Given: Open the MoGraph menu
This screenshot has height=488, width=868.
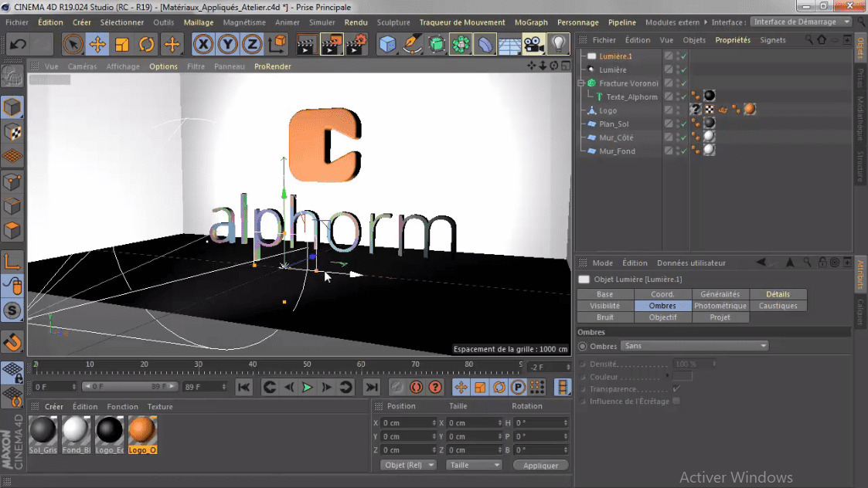Looking at the screenshot, I should pos(531,22).
